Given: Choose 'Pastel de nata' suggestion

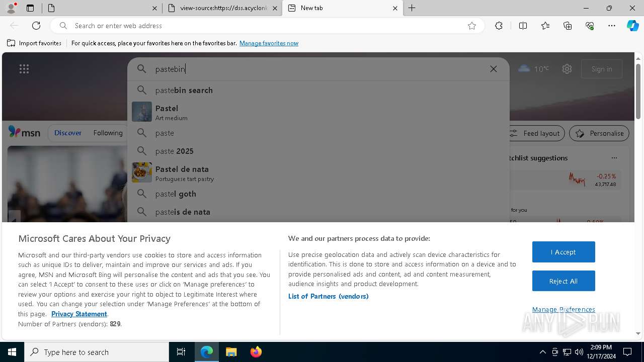Looking at the screenshot, I should click(318, 173).
